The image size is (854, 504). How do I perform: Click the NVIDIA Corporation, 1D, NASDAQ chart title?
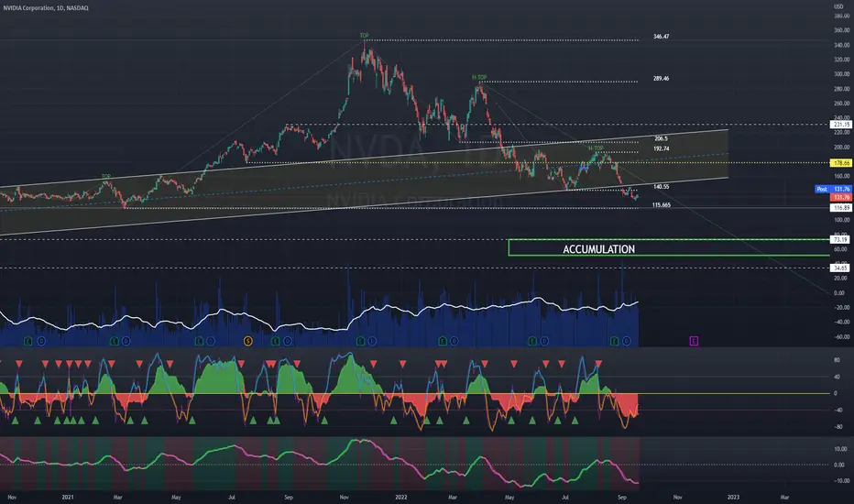(x=46, y=7)
